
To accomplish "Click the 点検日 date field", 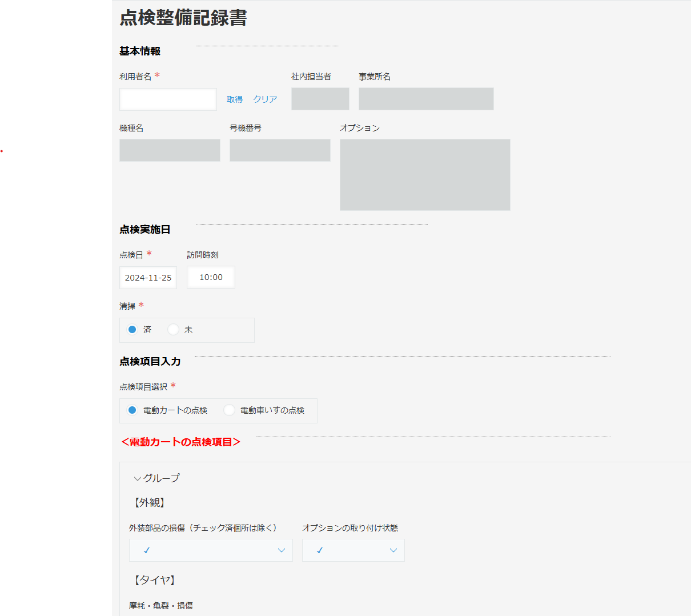I will [x=148, y=278].
